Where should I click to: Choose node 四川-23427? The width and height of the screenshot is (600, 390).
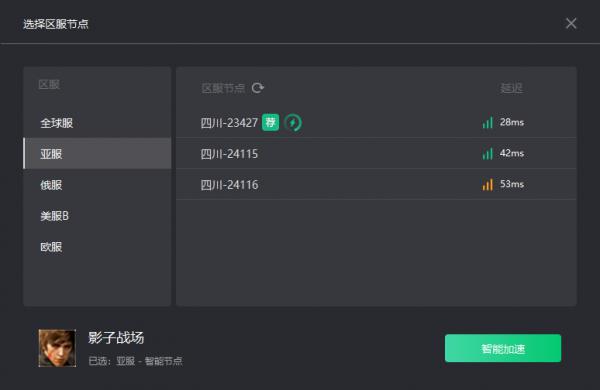coord(376,122)
